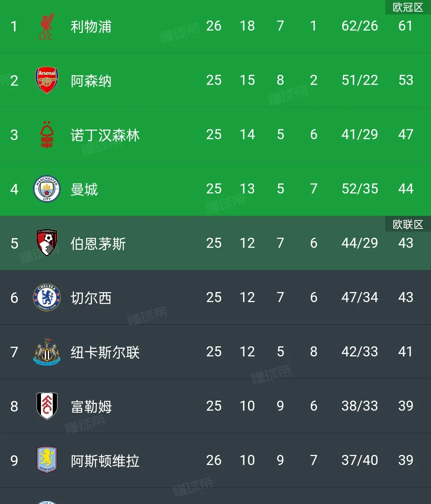Select the 切尔西 team name
Screen dimensions: 431x504
pyautogui.click(x=91, y=298)
